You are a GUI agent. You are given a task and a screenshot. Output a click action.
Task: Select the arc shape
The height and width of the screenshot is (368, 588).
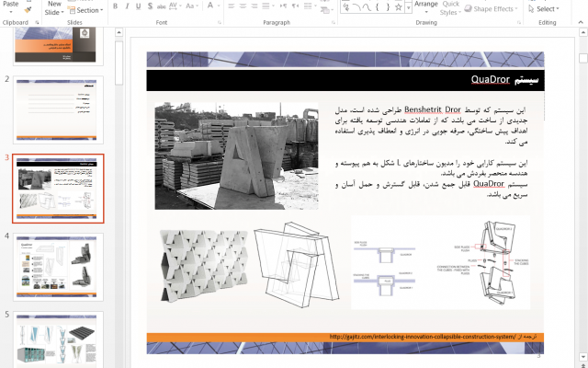[356, 6]
